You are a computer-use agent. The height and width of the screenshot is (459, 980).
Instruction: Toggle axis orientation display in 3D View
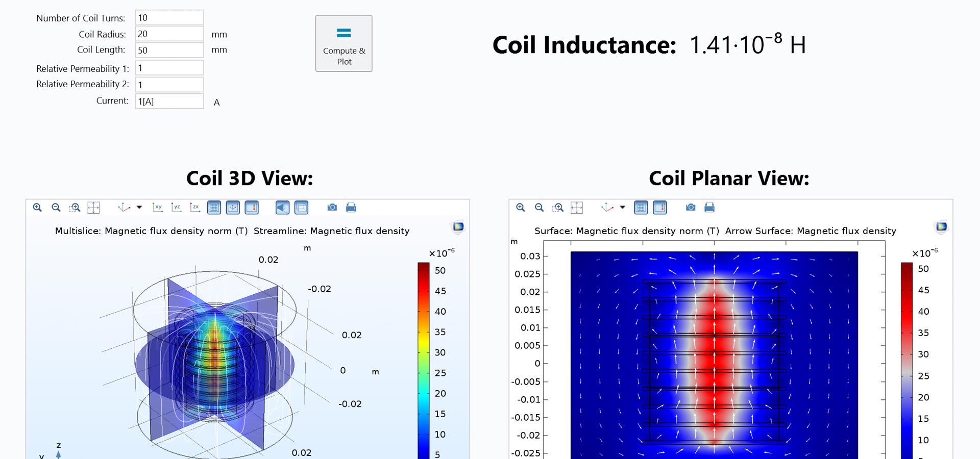coord(233,208)
